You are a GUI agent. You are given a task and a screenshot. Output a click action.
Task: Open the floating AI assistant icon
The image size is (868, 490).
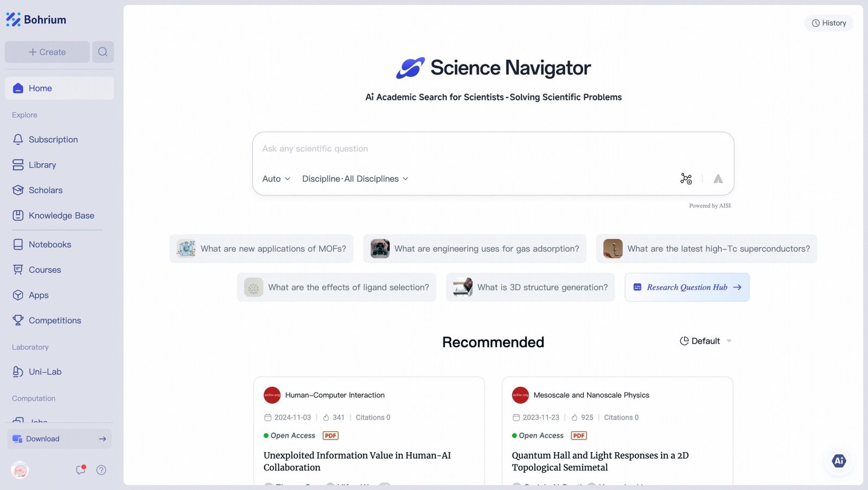pos(839,461)
